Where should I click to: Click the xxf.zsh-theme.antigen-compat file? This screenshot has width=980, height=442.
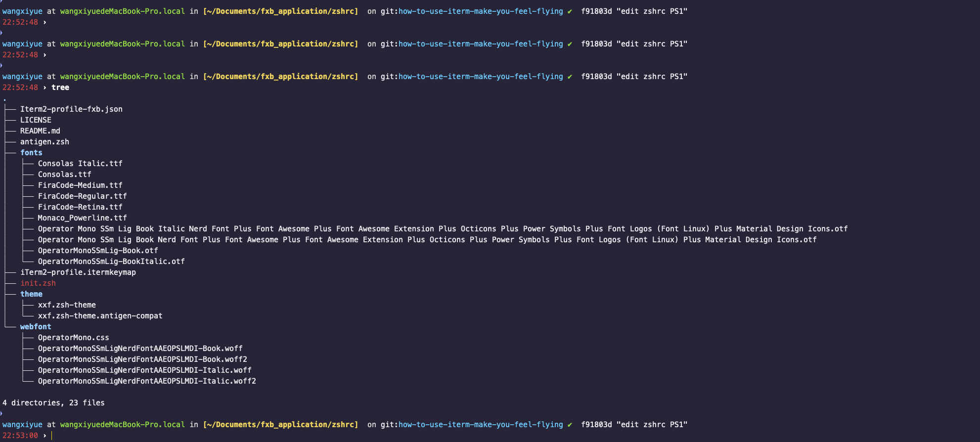100,316
